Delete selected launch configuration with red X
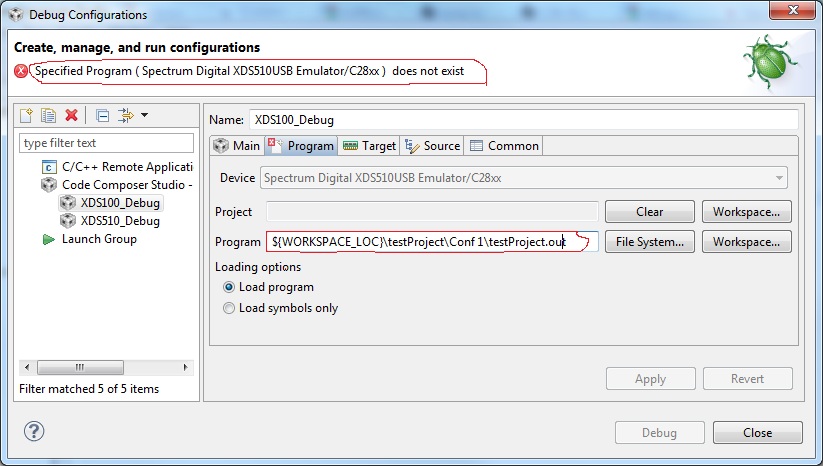This screenshot has height=466, width=823. [71, 115]
